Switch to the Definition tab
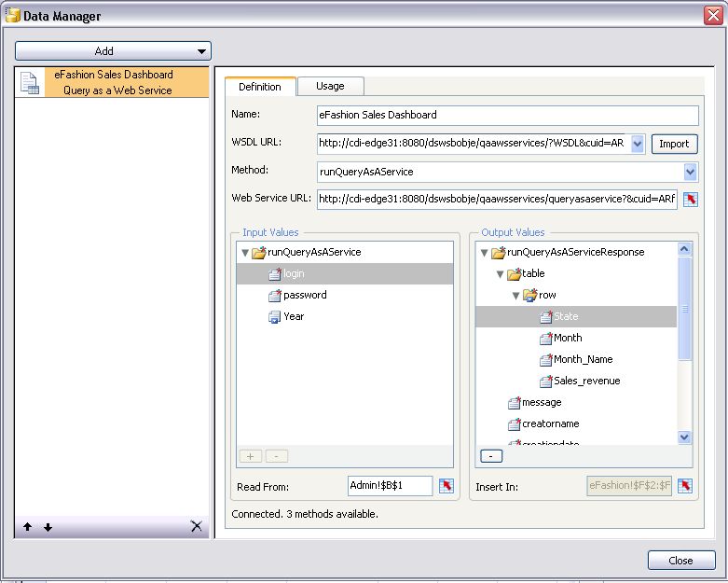The height and width of the screenshot is (583, 728). (260, 87)
